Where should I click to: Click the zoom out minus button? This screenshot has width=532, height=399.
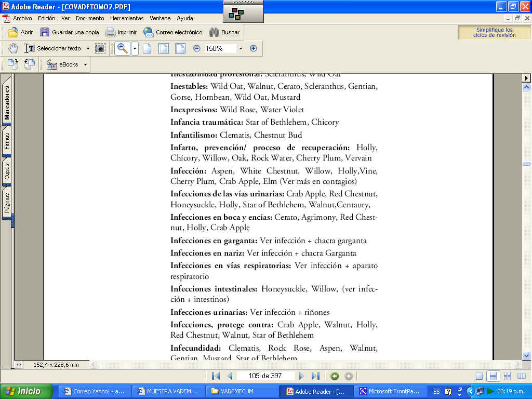pyautogui.click(x=196, y=48)
